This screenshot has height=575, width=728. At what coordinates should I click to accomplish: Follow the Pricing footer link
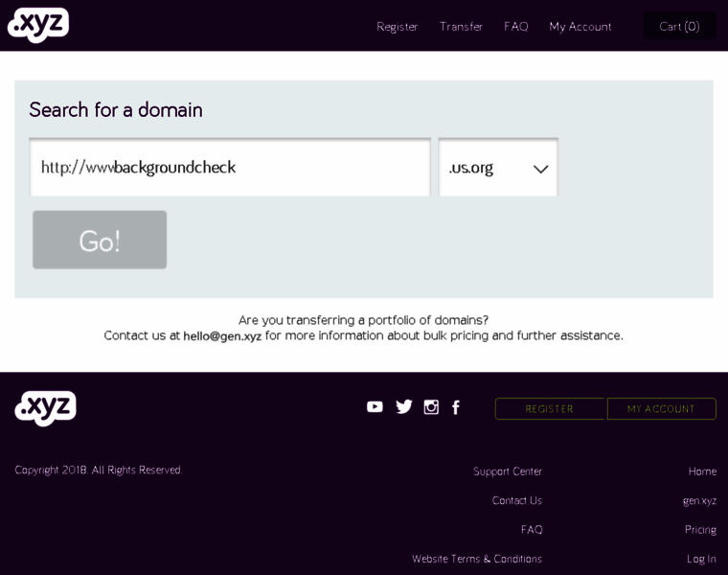700,530
